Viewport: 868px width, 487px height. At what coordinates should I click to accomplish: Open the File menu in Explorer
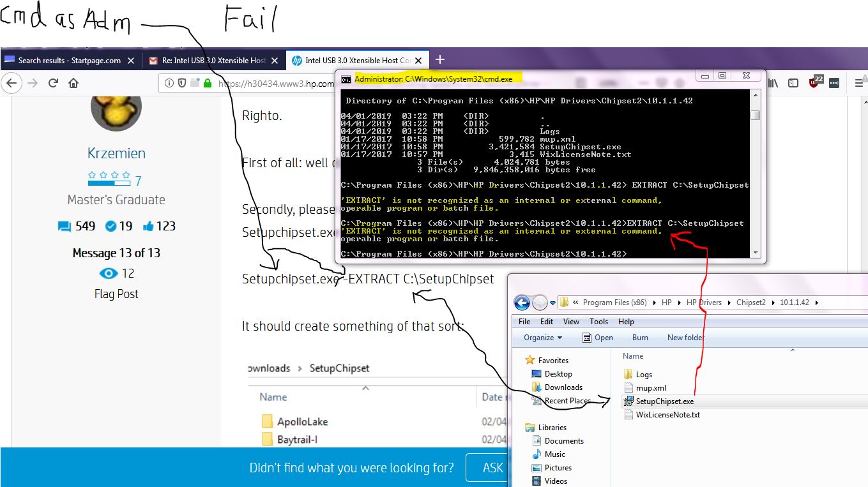[524, 322]
